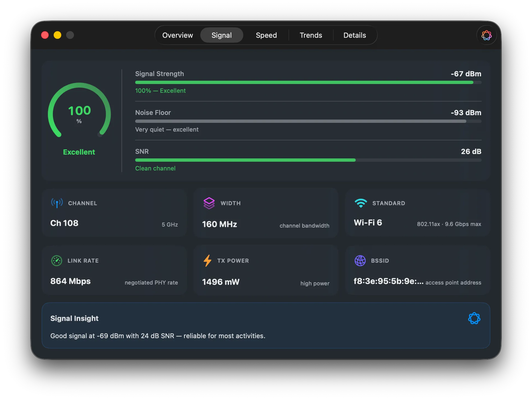Viewport: 532px width, 400px height.
Task: Click the blue Signal Insight sparkle icon
Action: 474,318
